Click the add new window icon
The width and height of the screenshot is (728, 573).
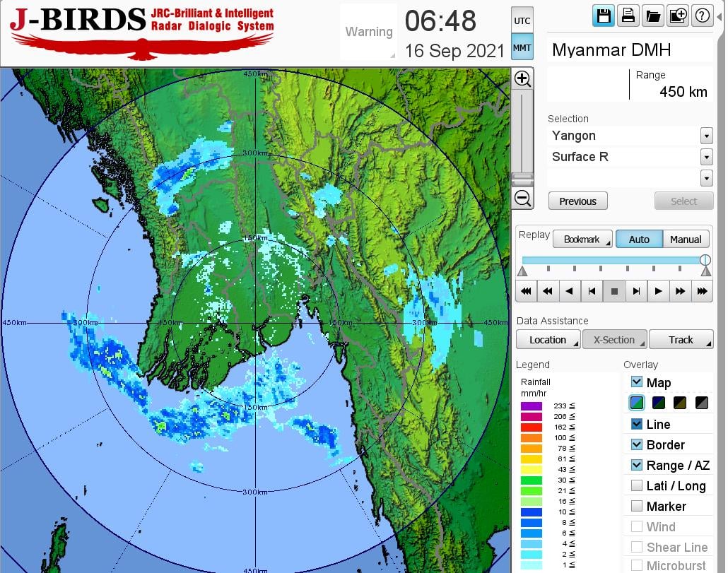(677, 16)
